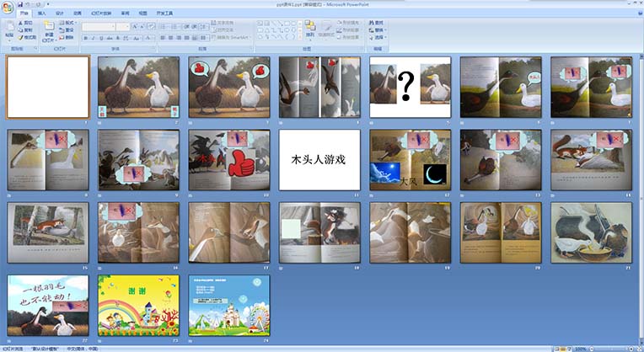This screenshot has width=644, height=352.
Task: Toggle Italic formatting button
Action: (94, 38)
